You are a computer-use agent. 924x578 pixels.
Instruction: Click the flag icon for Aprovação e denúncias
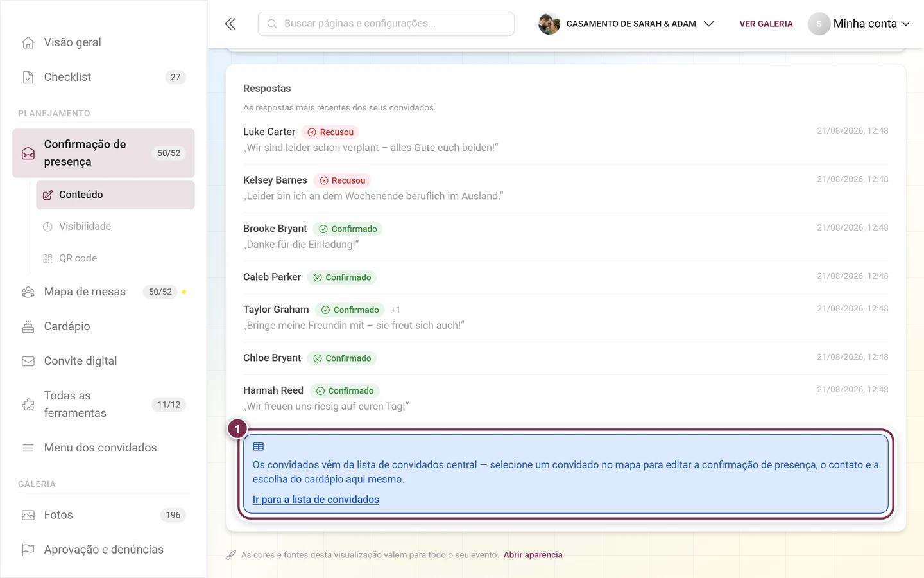pyautogui.click(x=28, y=550)
